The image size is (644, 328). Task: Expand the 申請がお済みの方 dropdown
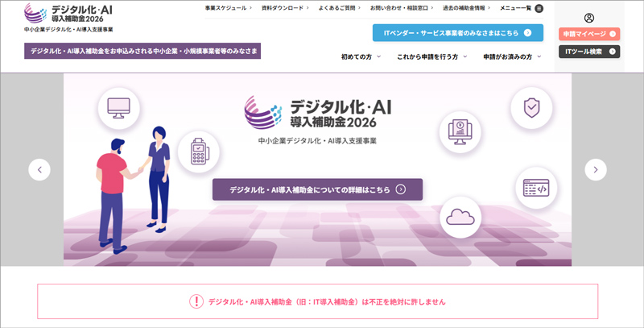tap(512, 56)
